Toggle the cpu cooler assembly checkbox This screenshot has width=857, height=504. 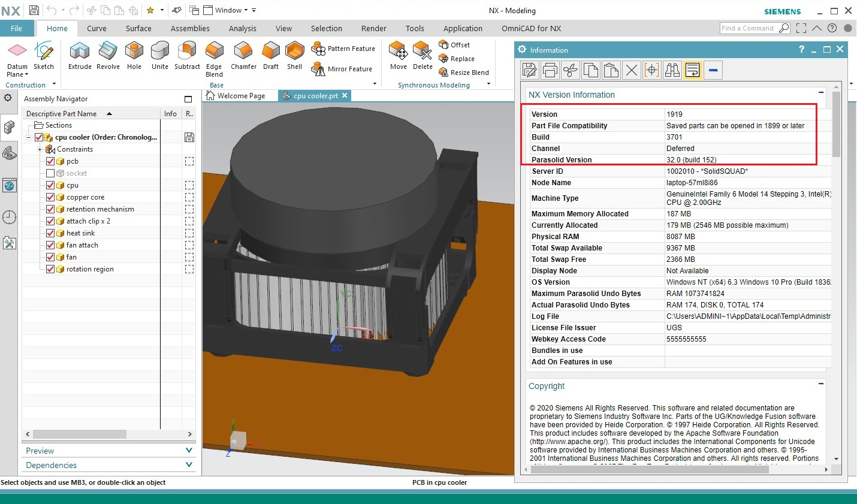point(39,137)
